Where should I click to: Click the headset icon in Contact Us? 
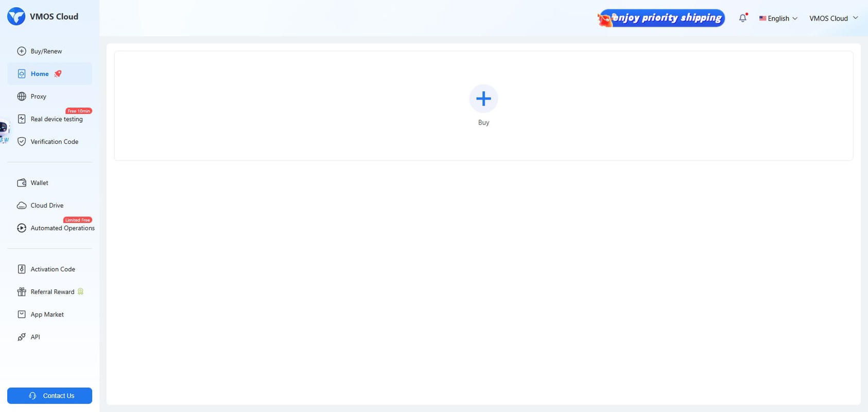(x=32, y=396)
